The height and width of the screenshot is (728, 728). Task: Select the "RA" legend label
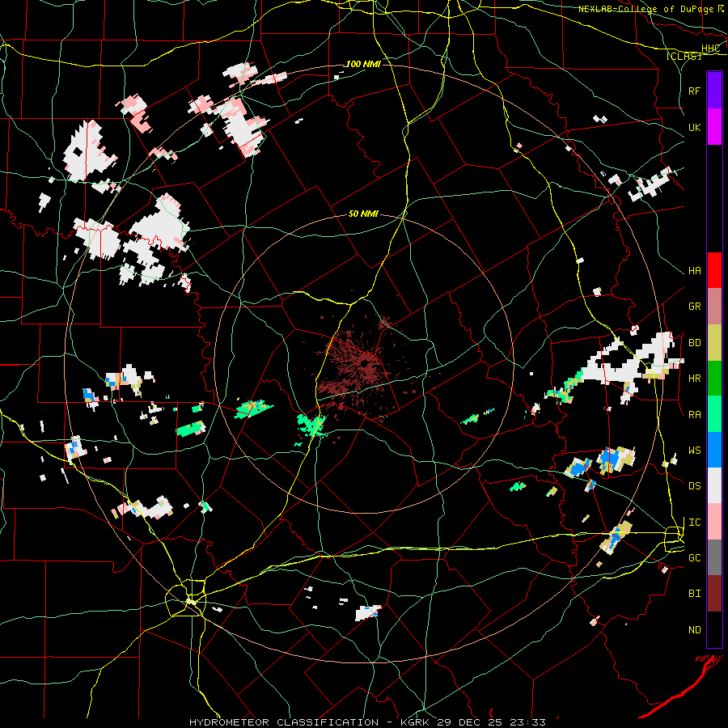pos(694,414)
